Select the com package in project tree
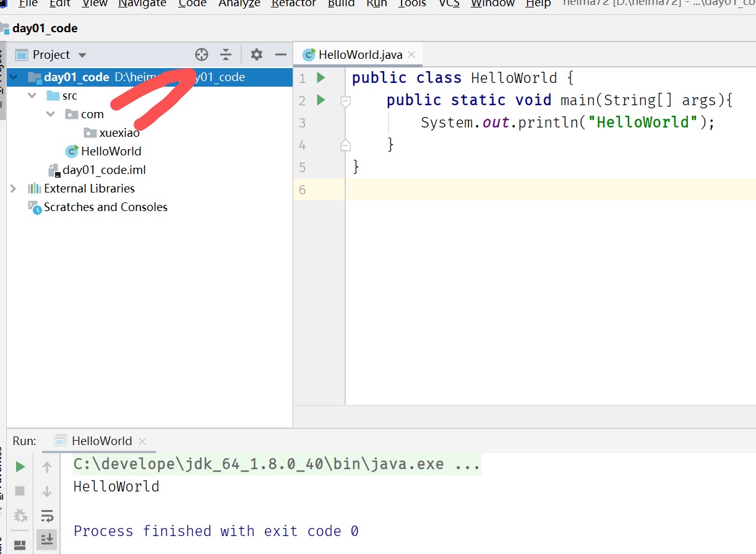The height and width of the screenshot is (554, 756). (92, 115)
